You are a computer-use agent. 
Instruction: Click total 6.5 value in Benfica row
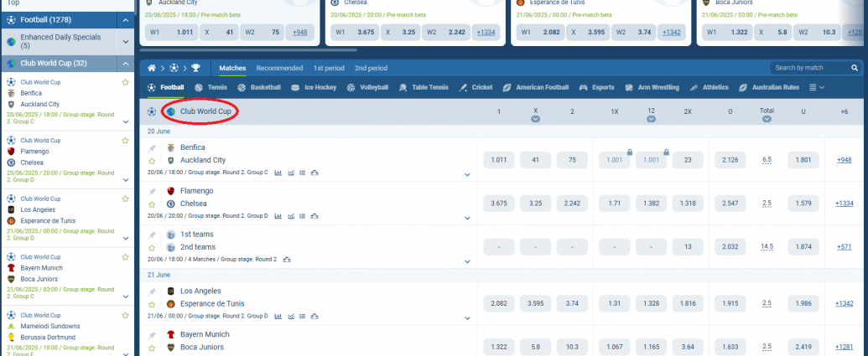[x=767, y=160]
